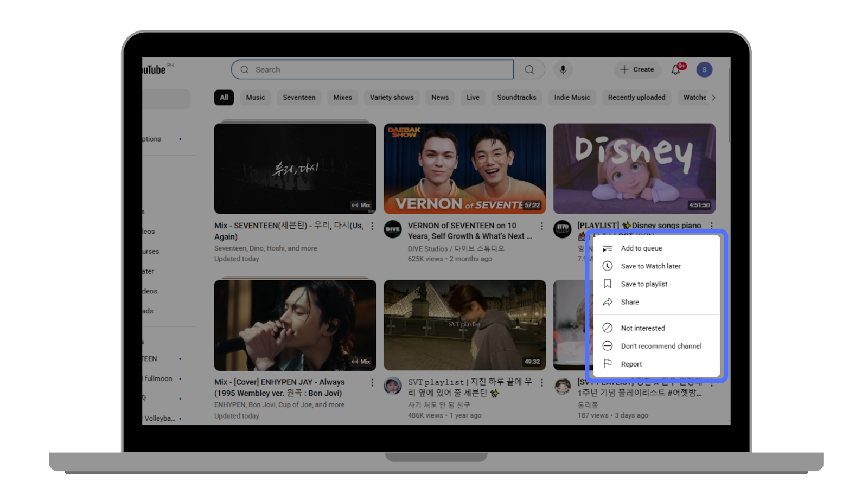Open SVT playlist video title link
Viewport: 868px width, 488px height.
pos(470,388)
